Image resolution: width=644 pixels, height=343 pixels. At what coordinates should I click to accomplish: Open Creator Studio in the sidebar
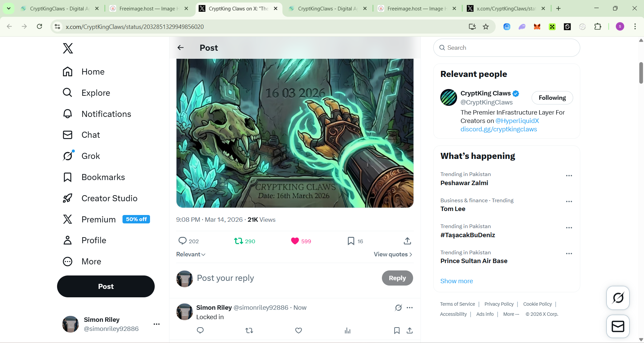pos(100,198)
